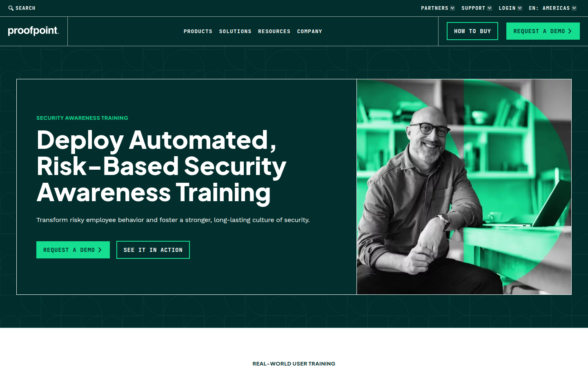Click the See It In Action button
Screen dimensions: 588x368
(x=153, y=250)
